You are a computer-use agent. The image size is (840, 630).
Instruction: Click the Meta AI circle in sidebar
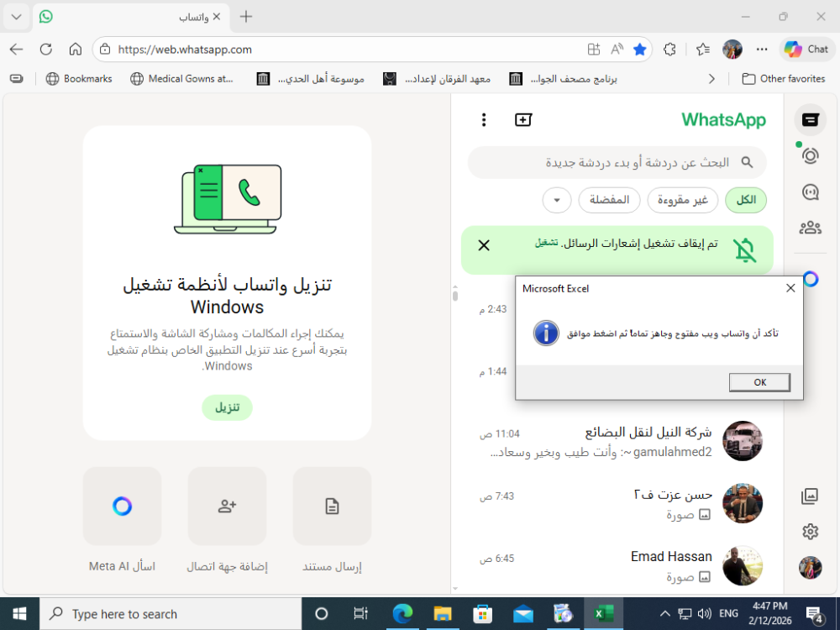(x=810, y=279)
